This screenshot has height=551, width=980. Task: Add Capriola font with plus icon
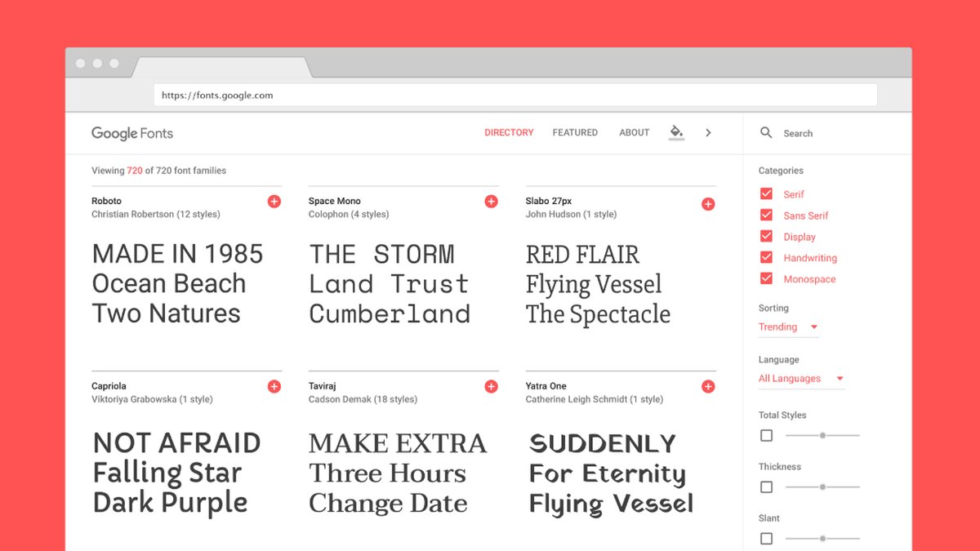[x=274, y=387]
